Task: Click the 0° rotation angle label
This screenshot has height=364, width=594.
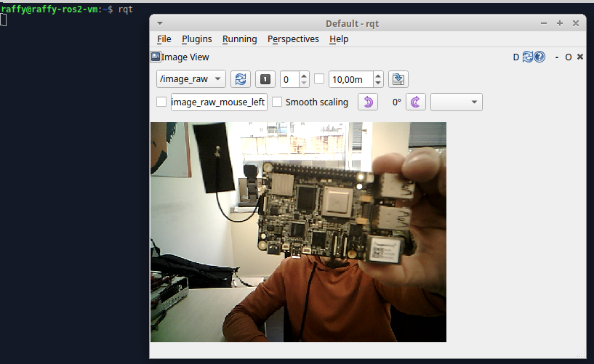Action: [x=397, y=102]
